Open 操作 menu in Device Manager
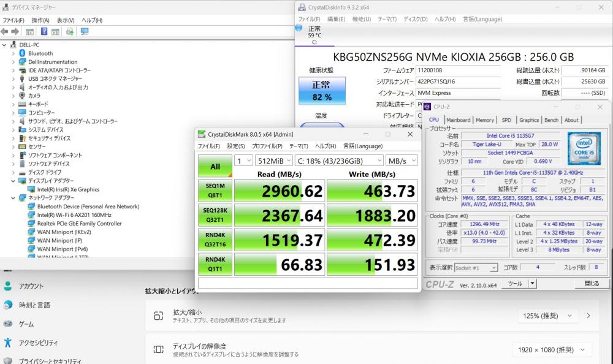 (x=40, y=20)
